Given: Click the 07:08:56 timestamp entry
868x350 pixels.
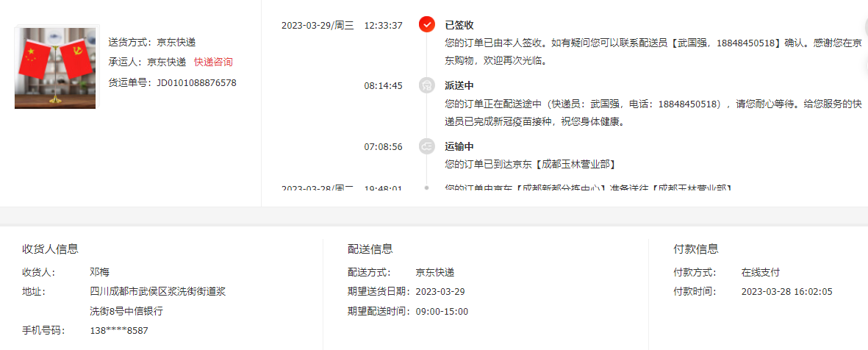Looking at the screenshot, I should pos(383,147).
